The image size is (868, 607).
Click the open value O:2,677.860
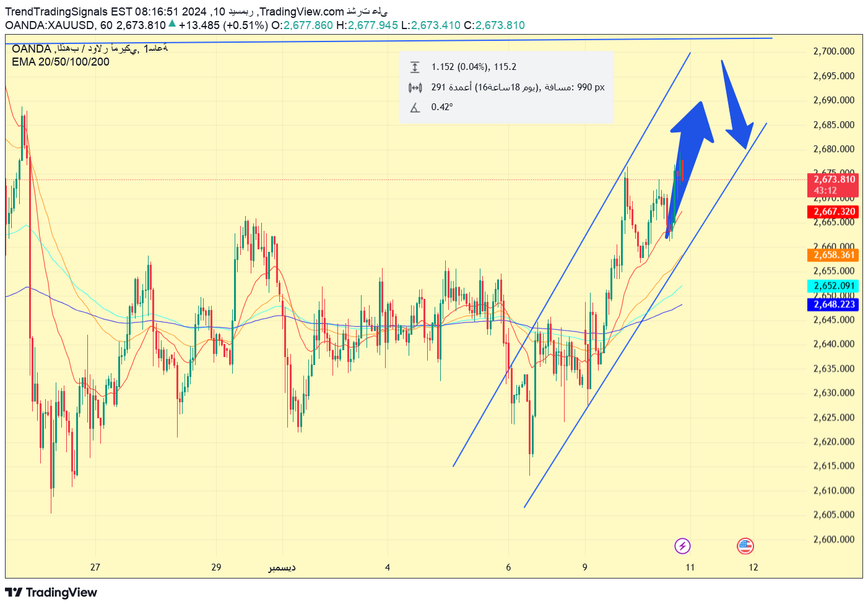(x=302, y=25)
